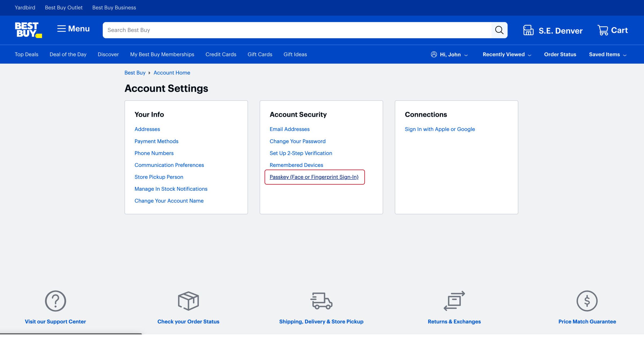The width and height of the screenshot is (644, 337).
Task: Click the Shipping delivery truck icon
Action: pos(321,301)
